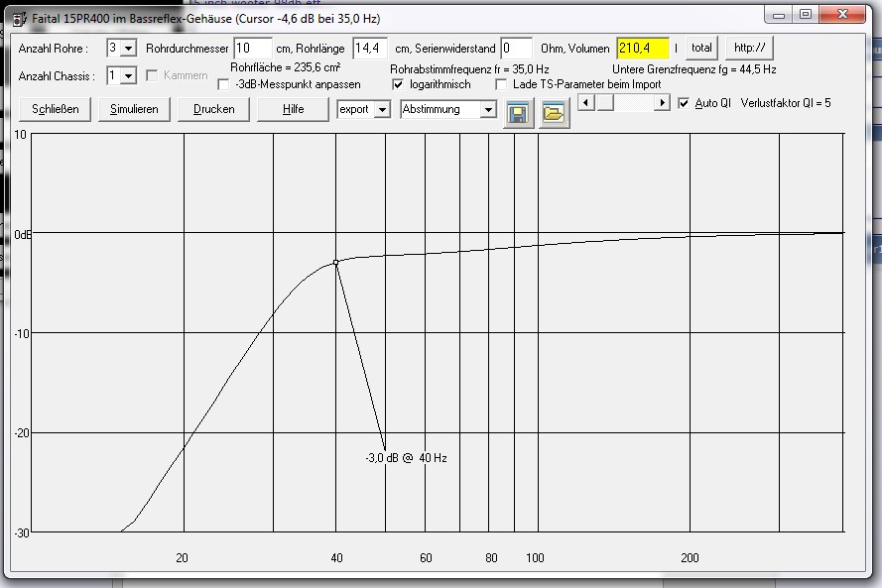
Task: Expand the export dropdown
Action: pos(383,109)
